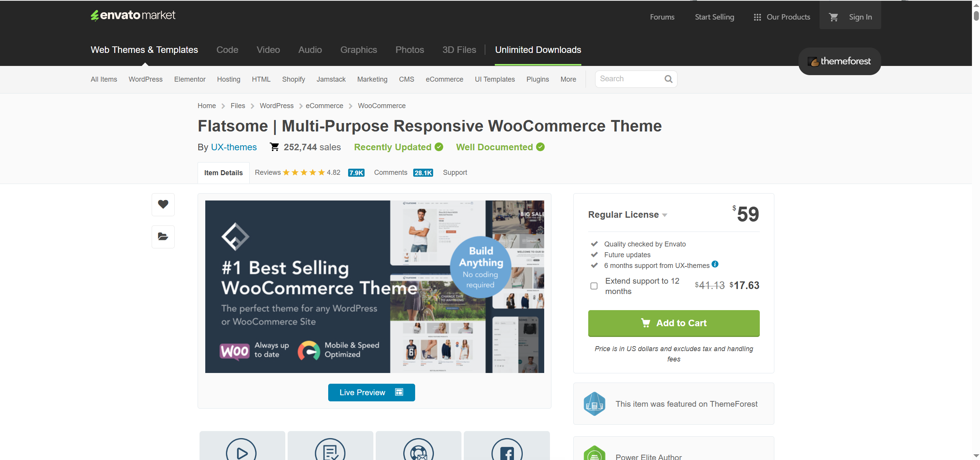Enable Extend support to 12 months checkbox
The width and height of the screenshot is (980, 460).
pos(594,286)
